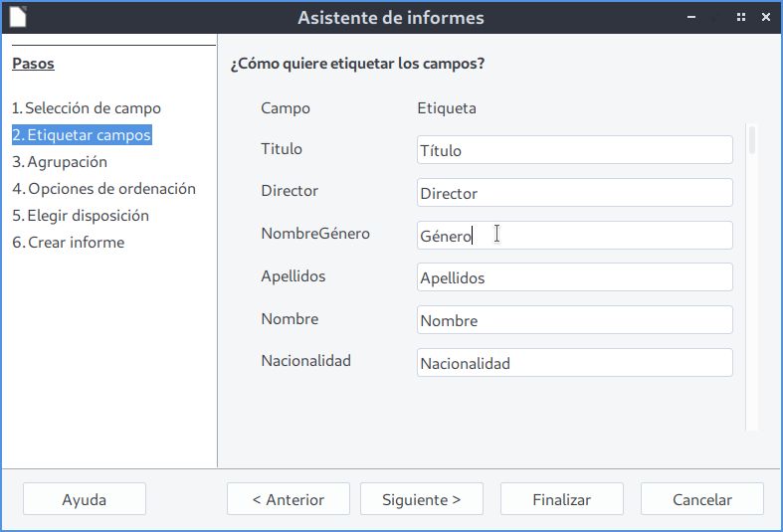Click the field list vertical scrollbar
This screenshot has height=532, width=783.
[752, 278]
